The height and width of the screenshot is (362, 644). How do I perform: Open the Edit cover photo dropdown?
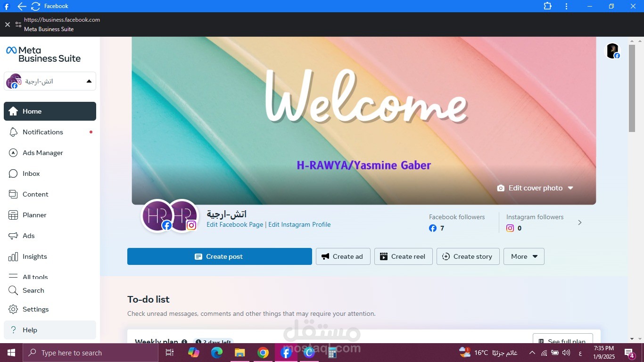(535, 188)
